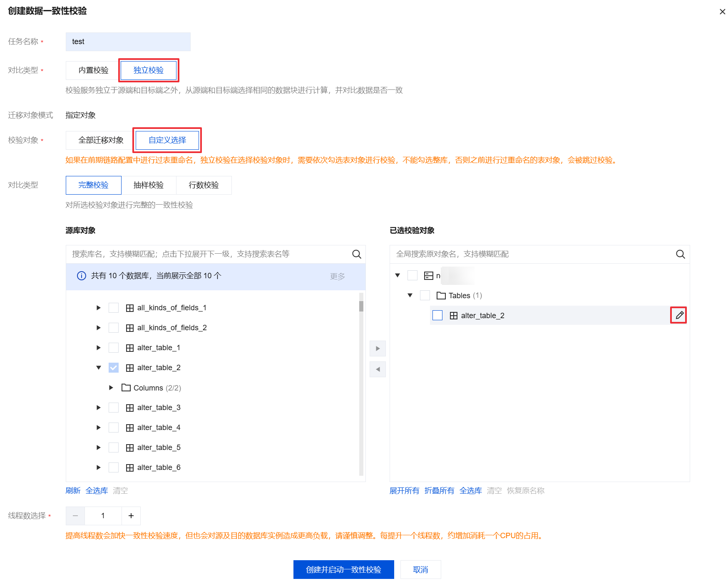
Task: Expand alter_table_4 tree node
Action: point(99,428)
